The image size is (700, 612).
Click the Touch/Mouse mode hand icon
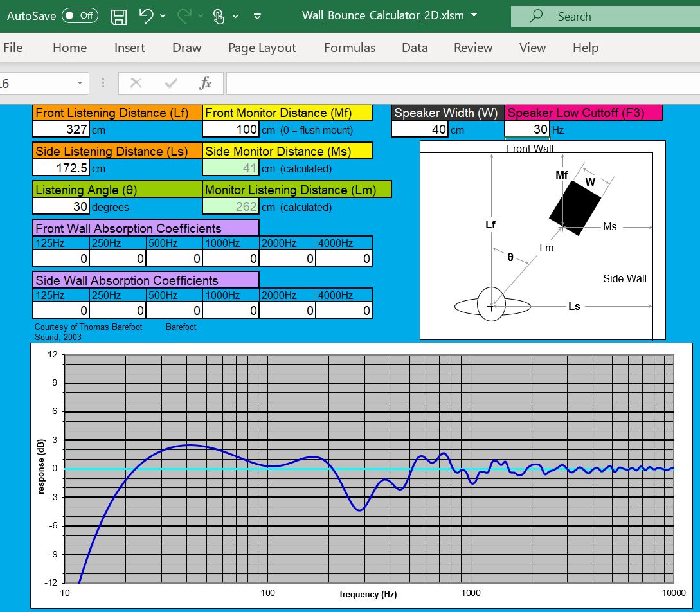(219, 16)
